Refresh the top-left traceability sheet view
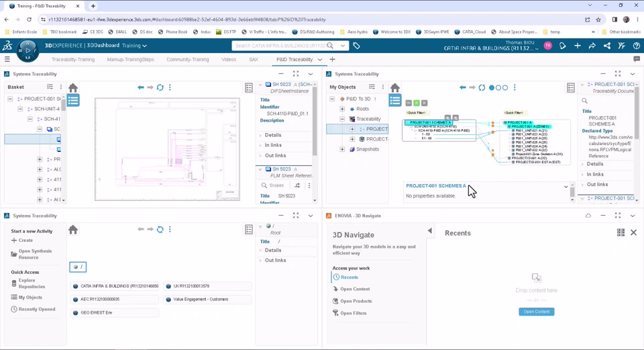 pyautogui.click(x=160, y=87)
